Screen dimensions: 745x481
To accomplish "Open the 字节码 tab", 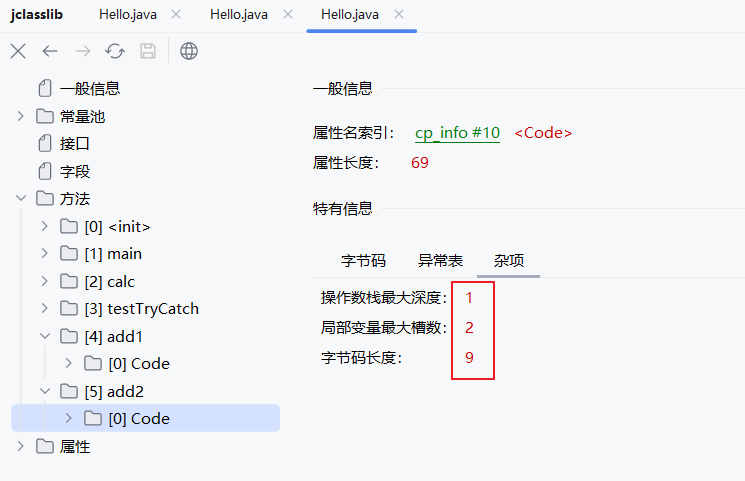I will tap(363, 260).
